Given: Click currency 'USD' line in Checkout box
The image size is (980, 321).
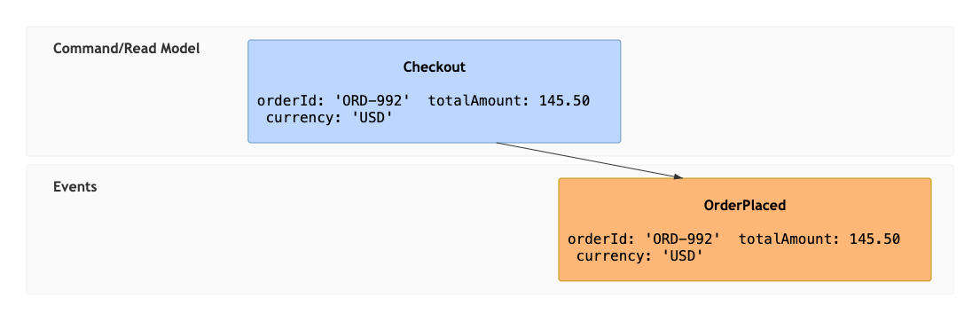Looking at the screenshot, I should [329, 117].
